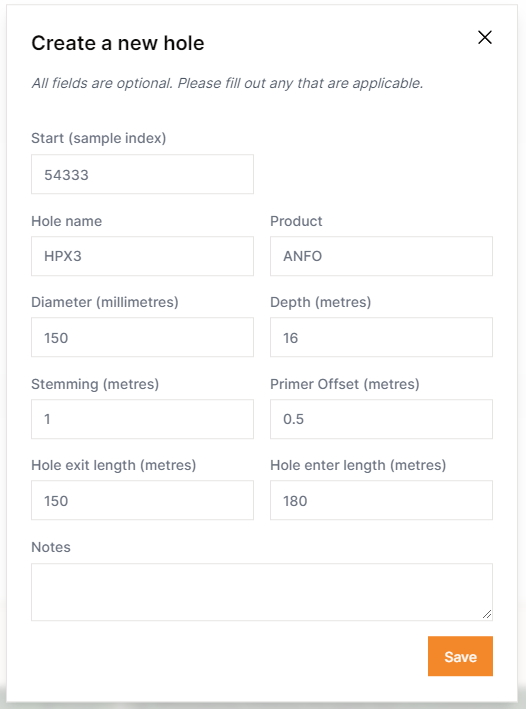Save the new hole
Viewport: 526px width, 709px height.
tap(460, 656)
